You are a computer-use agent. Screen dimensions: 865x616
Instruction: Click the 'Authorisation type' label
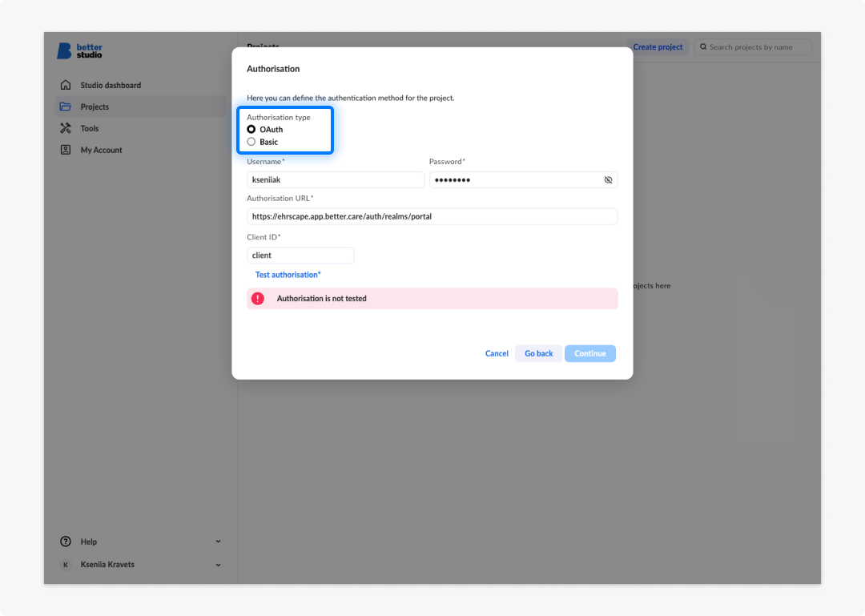coord(279,117)
